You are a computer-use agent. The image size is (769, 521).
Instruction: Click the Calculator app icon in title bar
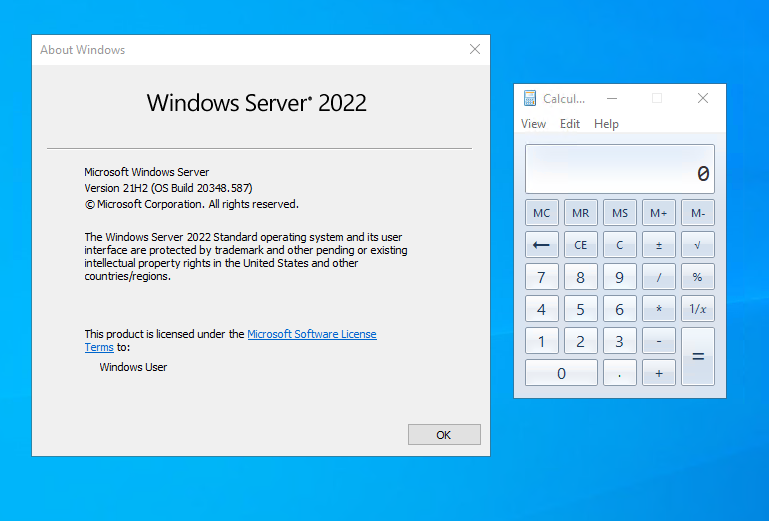tap(530, 99)
